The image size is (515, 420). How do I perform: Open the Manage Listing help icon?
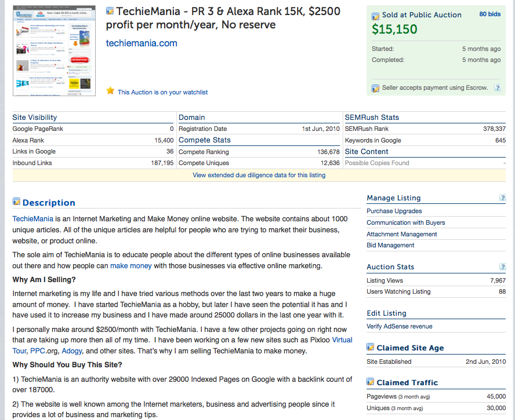click(502, 198)
